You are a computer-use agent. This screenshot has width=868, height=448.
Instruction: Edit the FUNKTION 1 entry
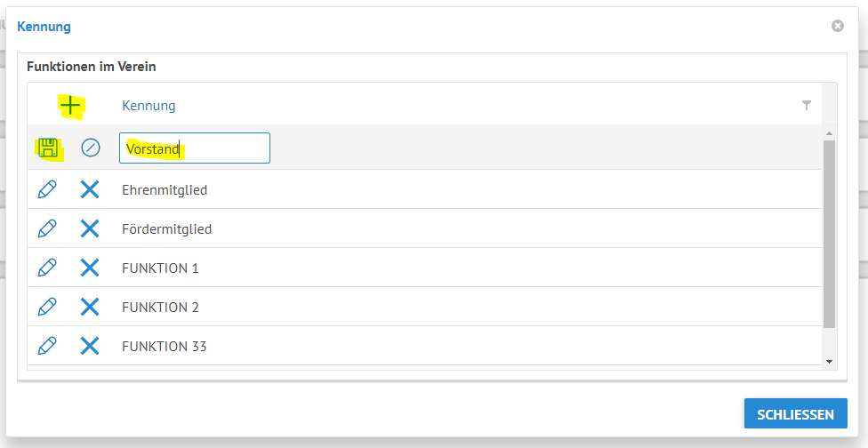pos(47,268)
